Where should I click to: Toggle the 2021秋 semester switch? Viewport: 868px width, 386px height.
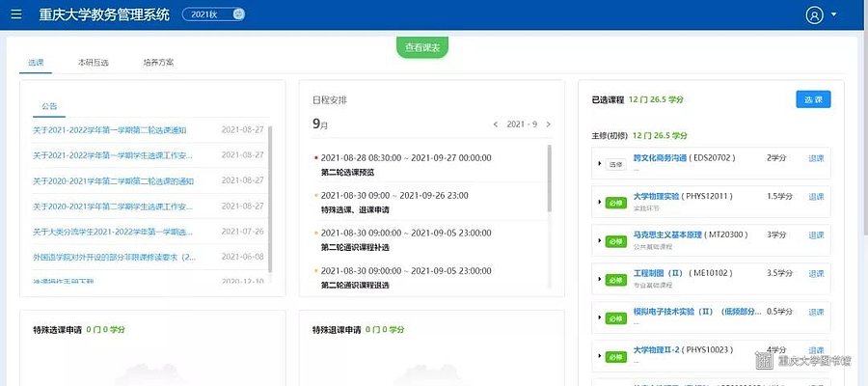[213, 14]
